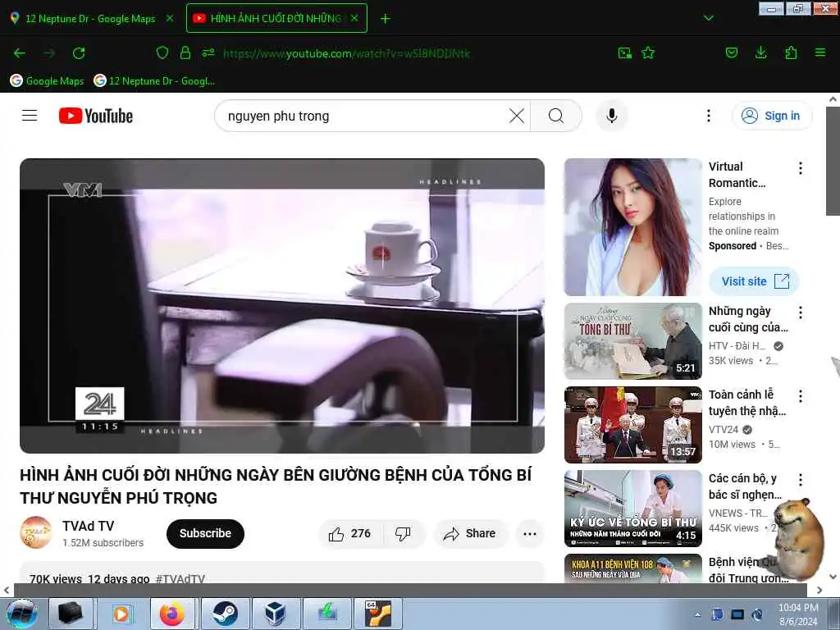Share the video
Viewport: 840px width, 630px height.
(470, 533)
